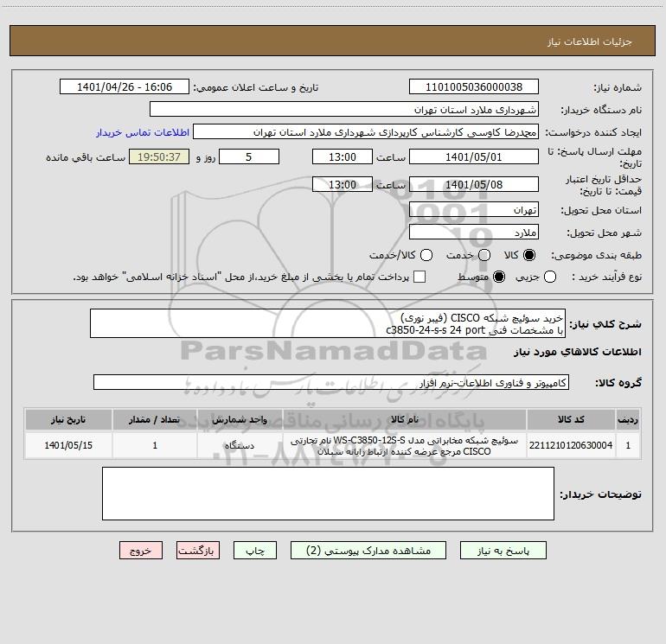Select the جزیی purchase type radio
666x644 pixels.
[x=550, y=277]
